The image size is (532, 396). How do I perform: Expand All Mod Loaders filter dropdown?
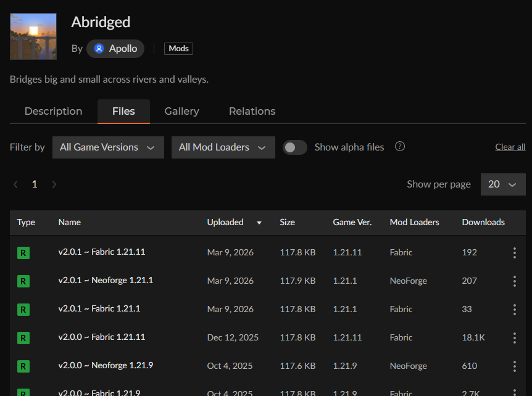(x=223, y=147)
